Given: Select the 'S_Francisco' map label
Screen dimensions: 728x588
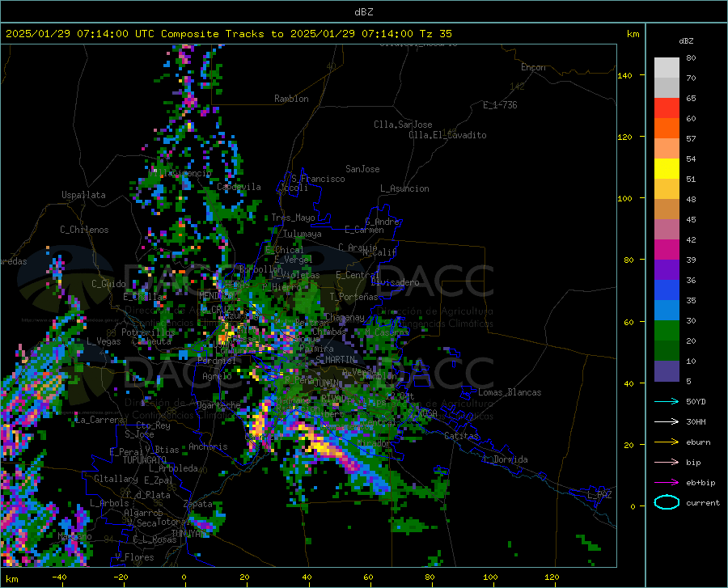Looking at the screenshot, I should [318, 179].
